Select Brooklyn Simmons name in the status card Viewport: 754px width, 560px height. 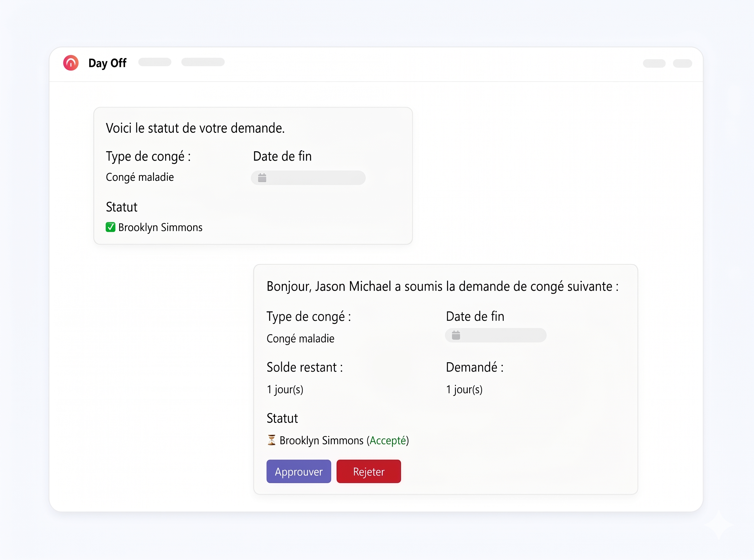coord(160,227)
